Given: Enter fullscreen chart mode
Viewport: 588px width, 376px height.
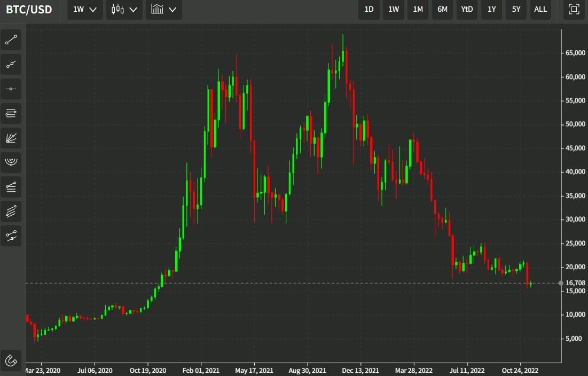Looking at the screenshot, I should point(574,10).
